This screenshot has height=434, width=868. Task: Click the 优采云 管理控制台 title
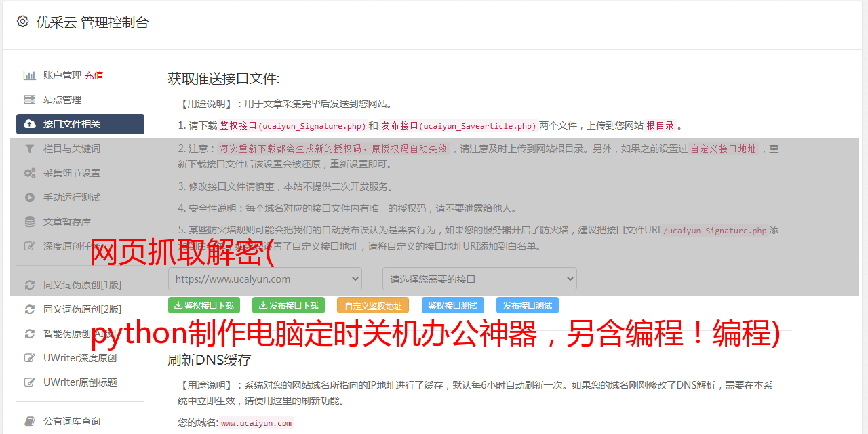92,22
